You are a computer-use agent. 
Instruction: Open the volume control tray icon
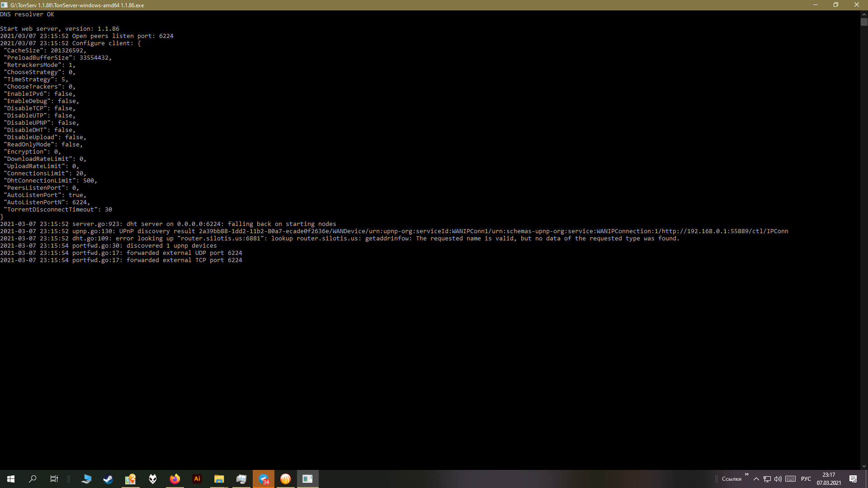click(778, 479)
